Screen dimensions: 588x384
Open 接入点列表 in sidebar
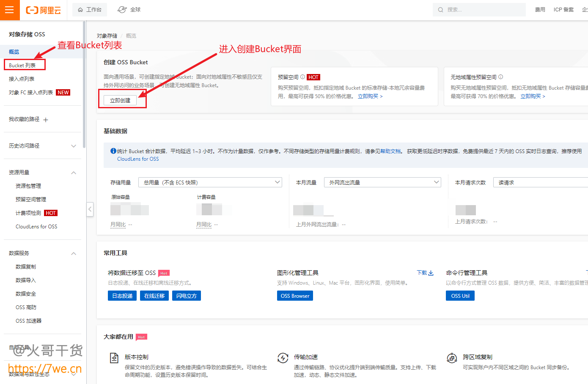coord(21,79)
